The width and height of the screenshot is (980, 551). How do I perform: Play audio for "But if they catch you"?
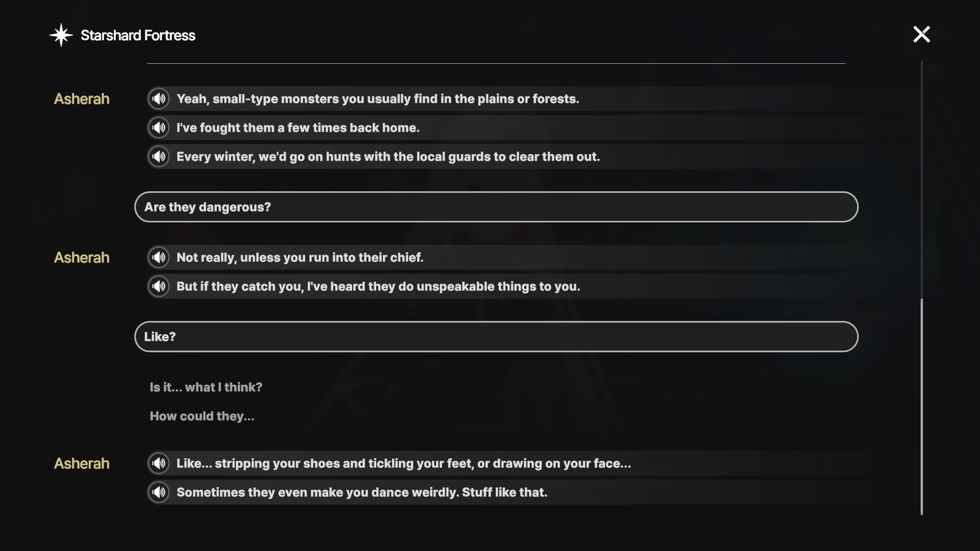click(159, 286)
